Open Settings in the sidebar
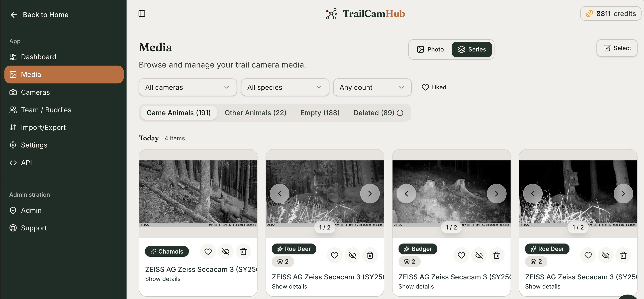The width and height of the screenshot is (644, 299). [x=64, y=145]
